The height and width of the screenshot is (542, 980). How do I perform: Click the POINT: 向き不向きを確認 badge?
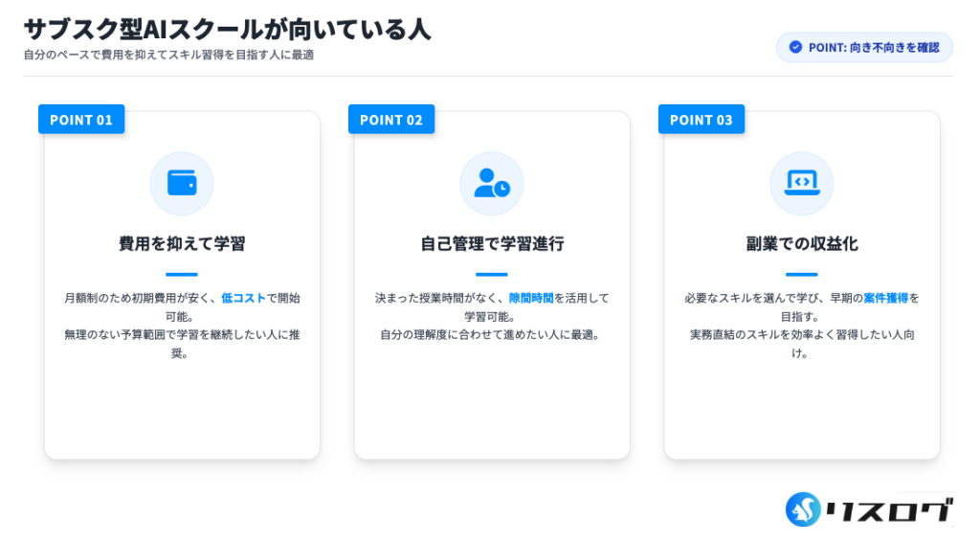(x=864, y=47)
